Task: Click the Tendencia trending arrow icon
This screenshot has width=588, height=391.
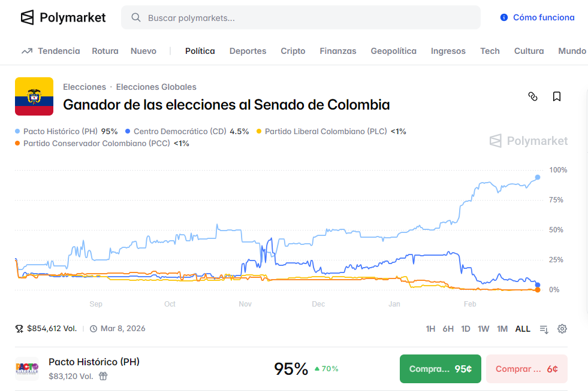Action: 27,51
